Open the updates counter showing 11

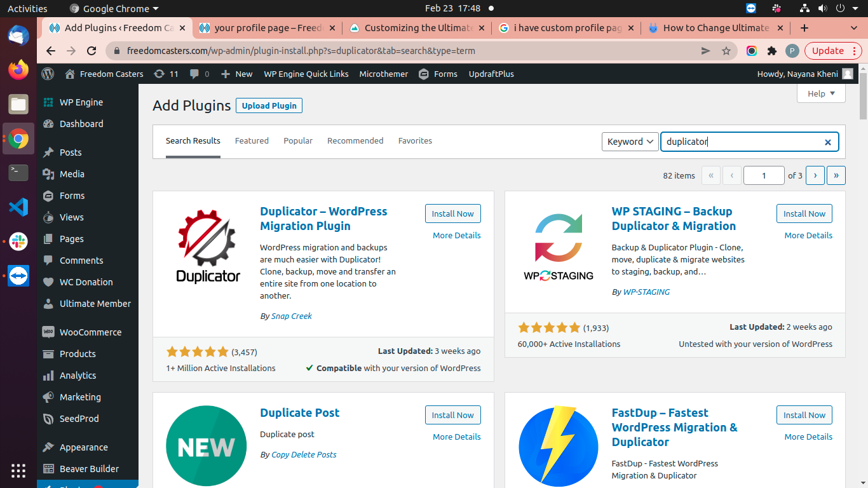[166, 74]
